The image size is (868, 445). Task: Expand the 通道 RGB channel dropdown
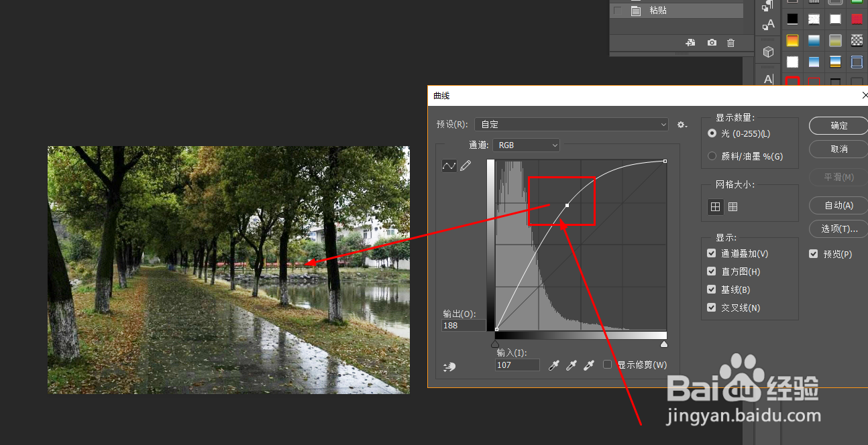(526, 145)
